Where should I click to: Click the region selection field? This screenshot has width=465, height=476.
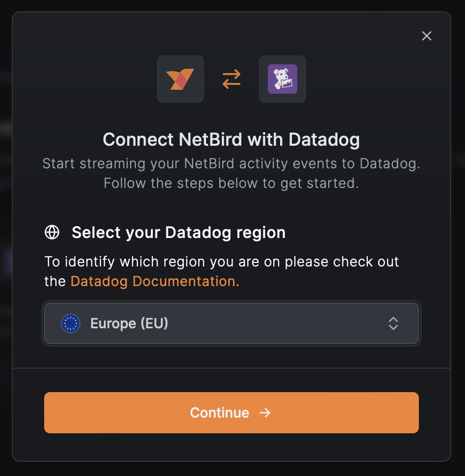[x=231, y=323]
